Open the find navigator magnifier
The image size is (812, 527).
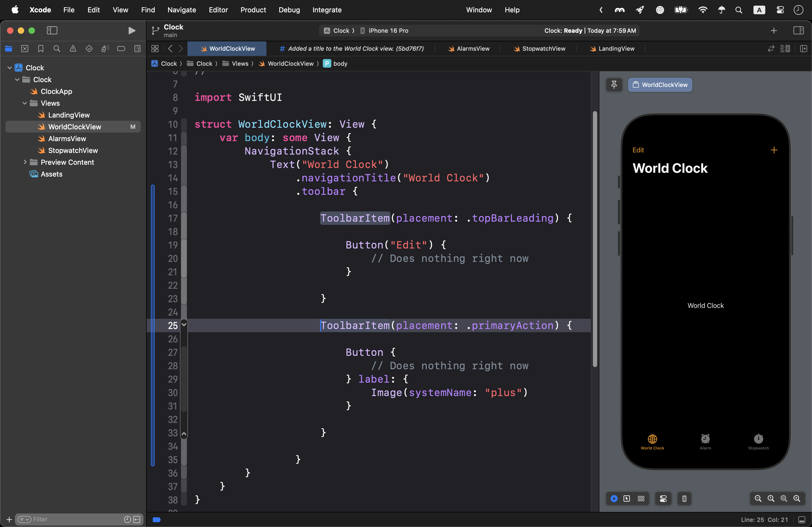(57, 49)
